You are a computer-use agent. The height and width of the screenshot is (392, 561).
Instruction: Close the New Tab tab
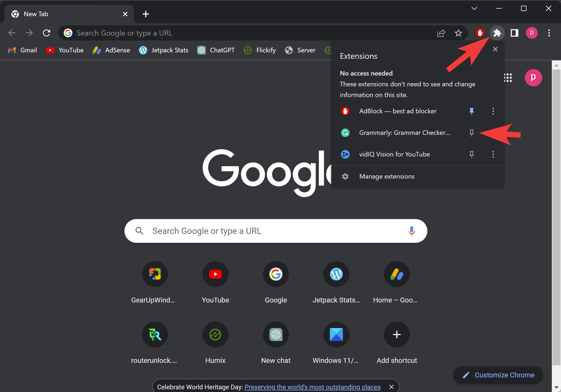click(x=125, y=14)
